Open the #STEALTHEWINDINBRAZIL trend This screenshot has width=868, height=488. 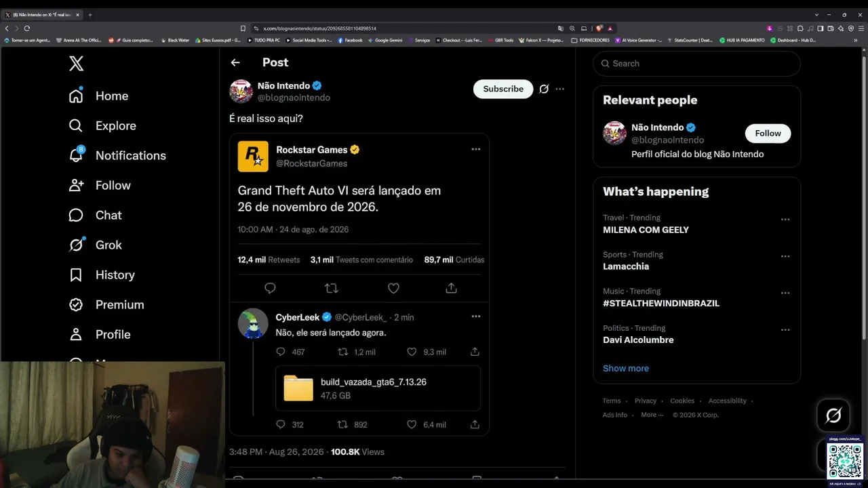tap(661, 303)
